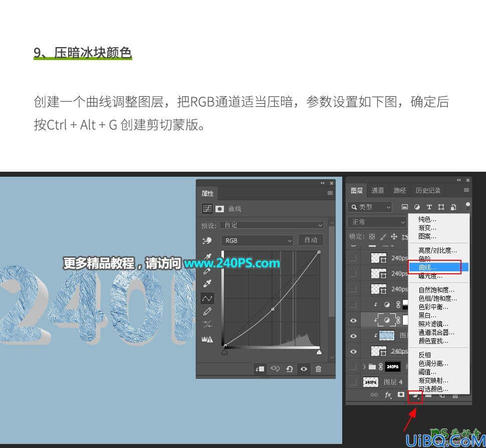The height and width of the screenshot is (448, 486).
Task: Add a layer mask from panel bottom
Action: coord(401,394)
